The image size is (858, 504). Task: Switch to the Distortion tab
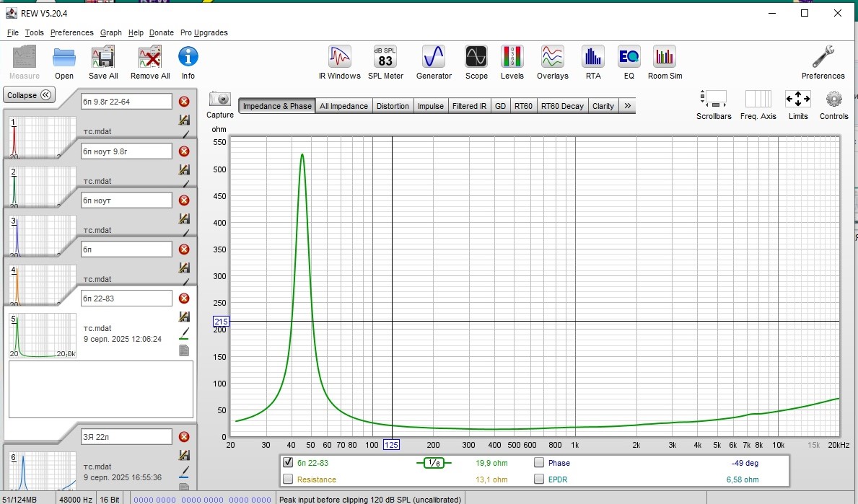click(x=393, y=106)
